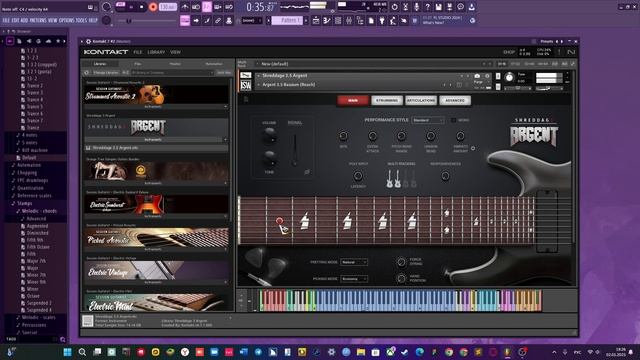Click the ISW instrument logo icon
The height and width of the screenshot is (360, 640).
click(x=246, y=85)
